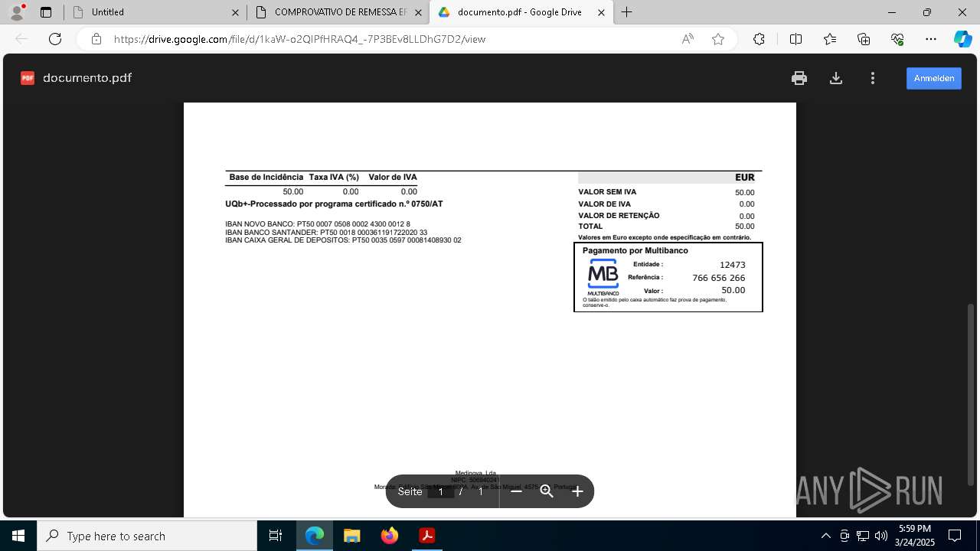The width and height of the screenshot is (980, 551).
Task: Zoom in with the plus icon
Action: [577, 491]
